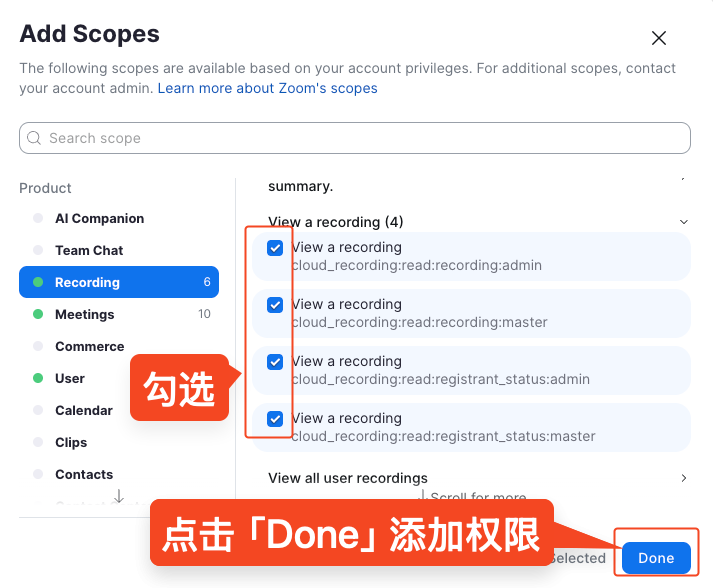Click green status dot beside User
The width and height of the screenshot is (713, 588).
pos(38,378)
